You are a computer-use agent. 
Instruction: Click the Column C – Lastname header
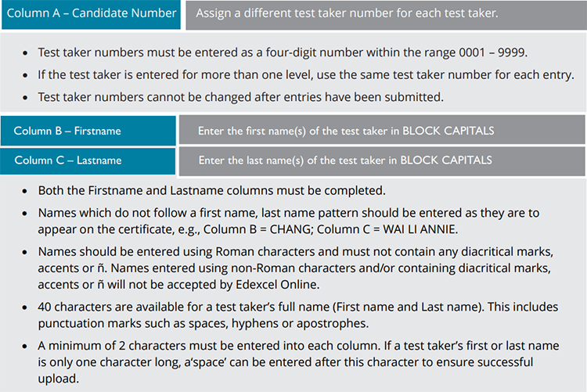point(88,160)
